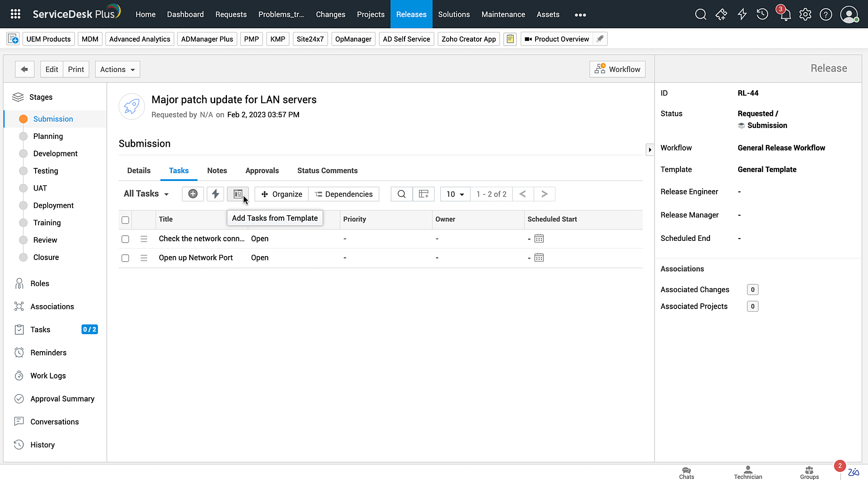Open the Changes module
Viewport: 868px width, 480px height.
(330, 14)
